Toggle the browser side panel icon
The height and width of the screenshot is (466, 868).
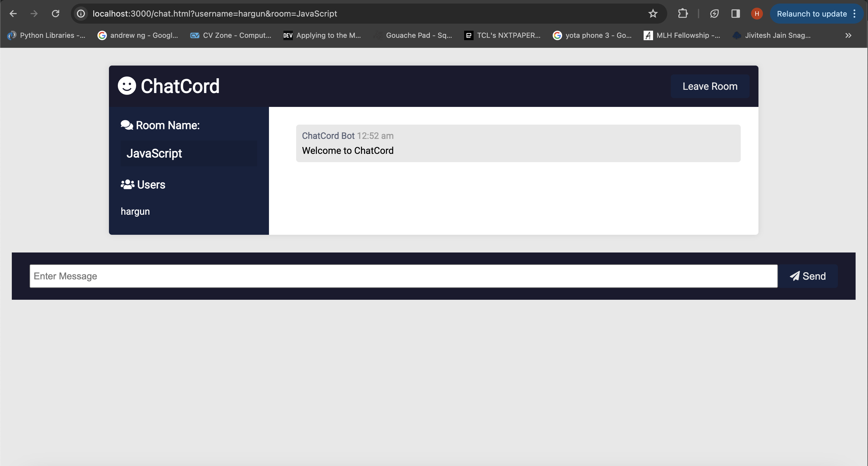coord(735,14)
